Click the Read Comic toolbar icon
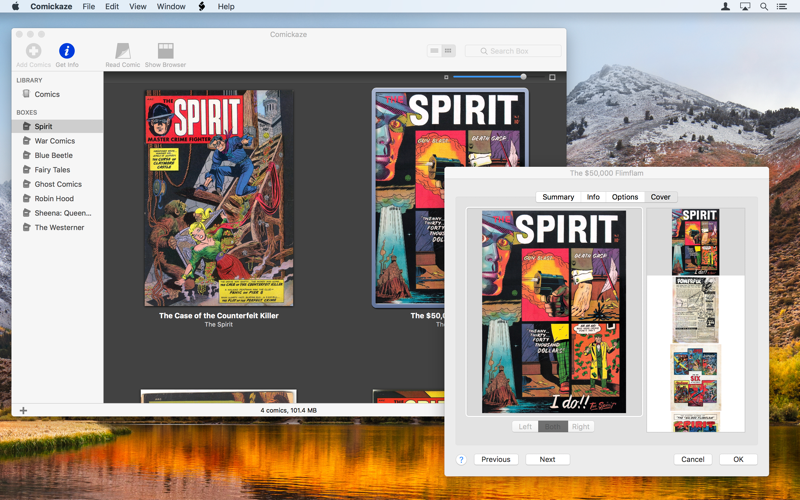This screenshot has height=500, width=800. point(122,51)
